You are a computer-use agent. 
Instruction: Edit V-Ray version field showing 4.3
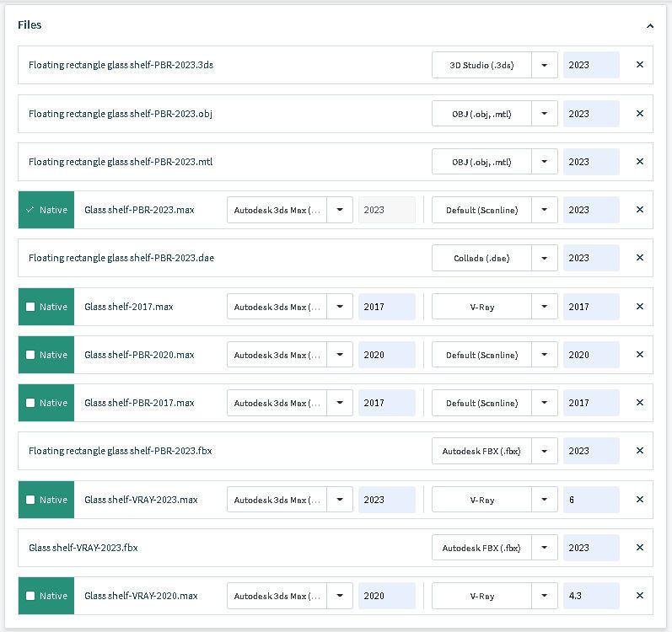(x=590, y=596)
